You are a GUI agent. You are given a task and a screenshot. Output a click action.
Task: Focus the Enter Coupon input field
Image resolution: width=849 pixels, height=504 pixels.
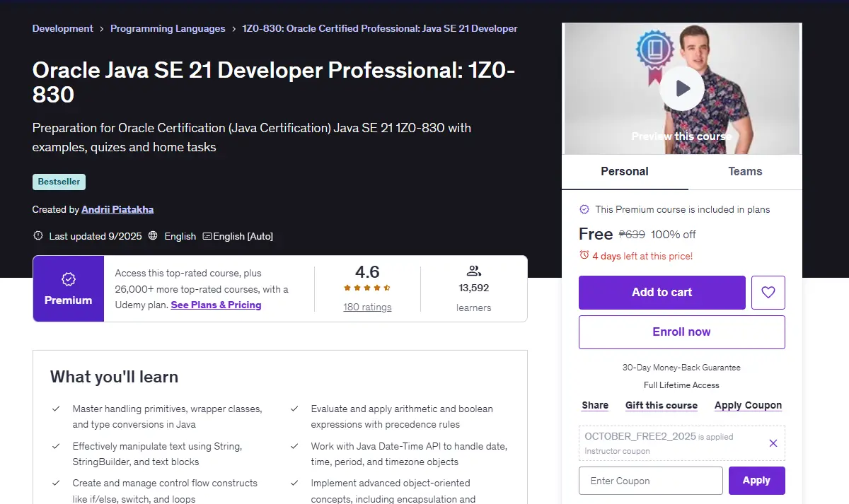[651, 481]
